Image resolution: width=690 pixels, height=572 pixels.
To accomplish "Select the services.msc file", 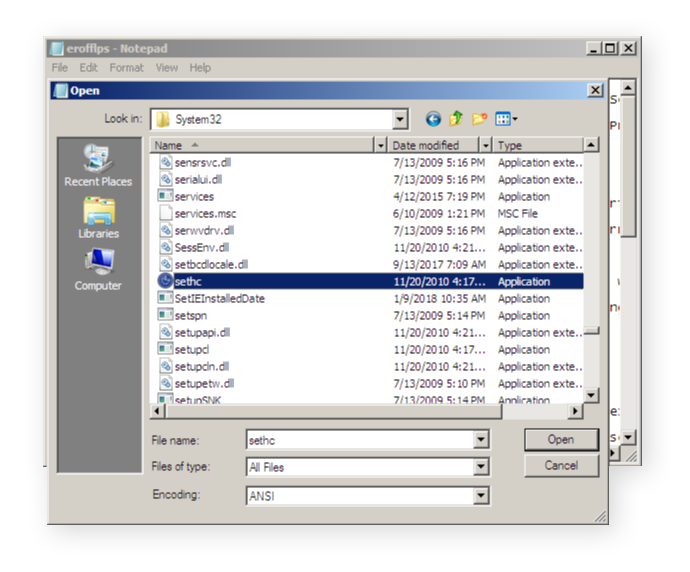I will [x=205, y=214].
